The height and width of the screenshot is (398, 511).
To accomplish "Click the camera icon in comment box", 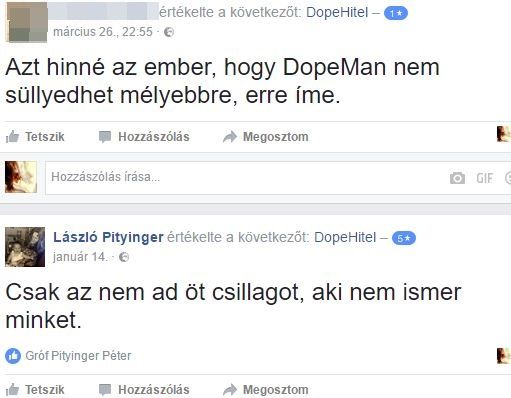I will coord(457,178).
